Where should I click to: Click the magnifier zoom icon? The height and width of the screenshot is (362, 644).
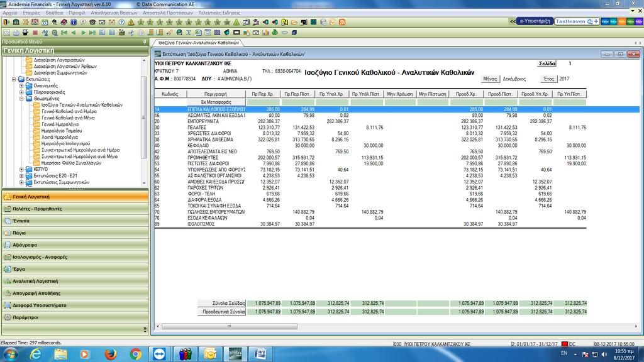click(x=54, y=33)
